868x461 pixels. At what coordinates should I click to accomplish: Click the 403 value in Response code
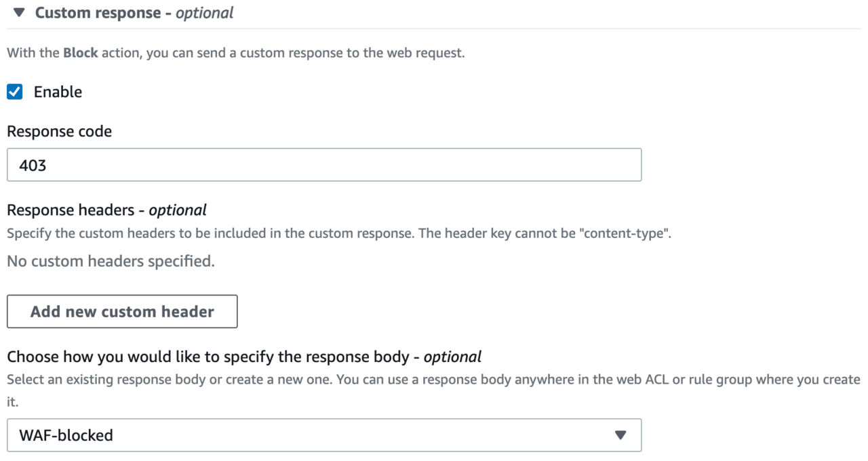[x=33, y=165]
